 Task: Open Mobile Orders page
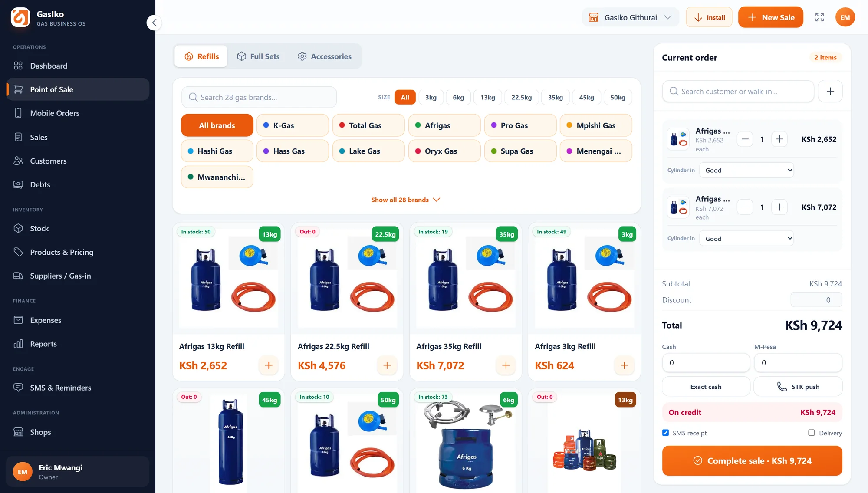pos(78,113)
